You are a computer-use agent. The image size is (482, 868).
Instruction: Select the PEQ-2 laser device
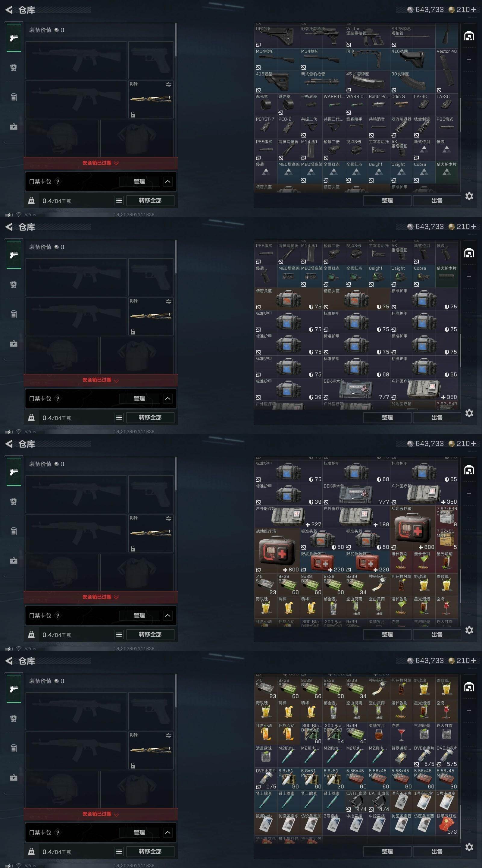(x=289, y=127)
